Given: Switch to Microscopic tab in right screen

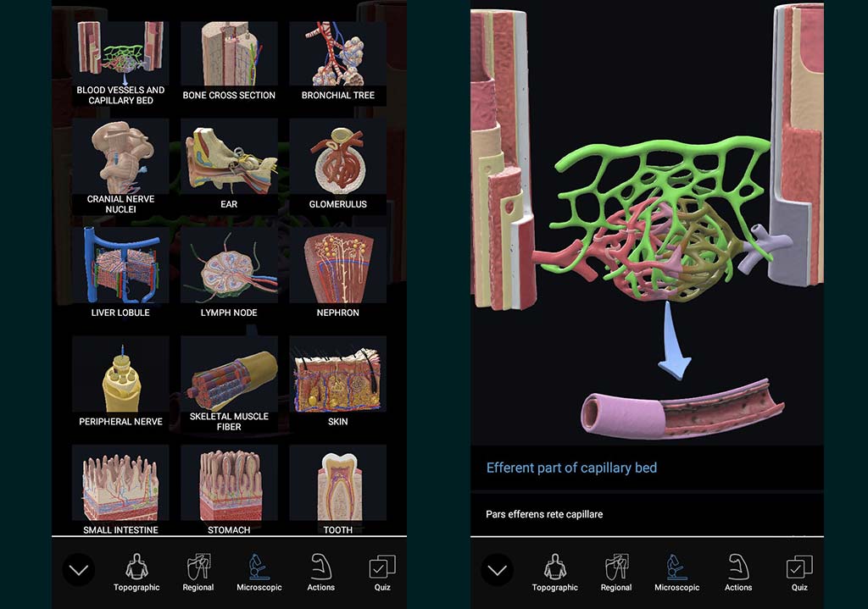Looking at the screenshot, I should click(x=676, y=572).
